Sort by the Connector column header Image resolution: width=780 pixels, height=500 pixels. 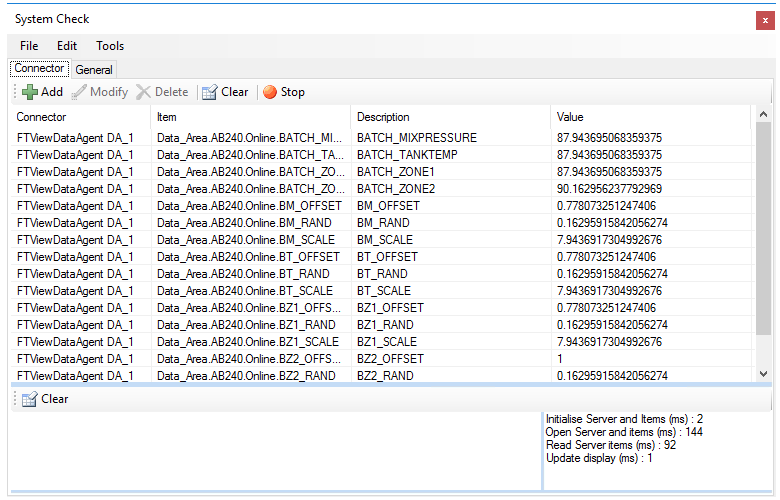tap(81, 117)
